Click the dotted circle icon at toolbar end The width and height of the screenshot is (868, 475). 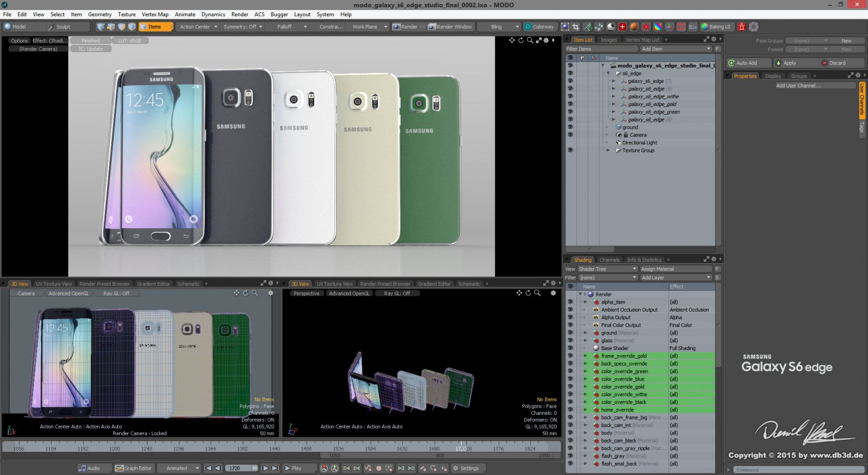pos(753,27)
